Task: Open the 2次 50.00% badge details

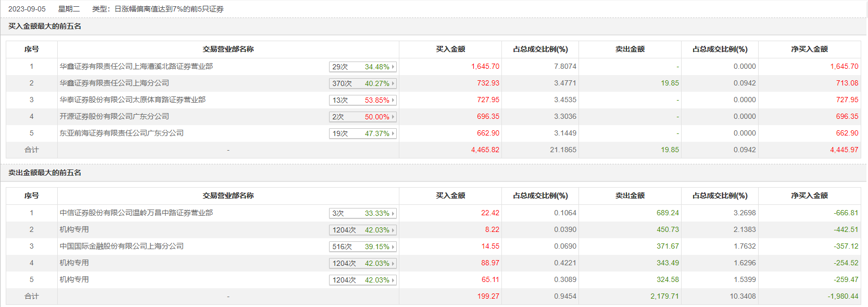Action: (x=363, y=117)
